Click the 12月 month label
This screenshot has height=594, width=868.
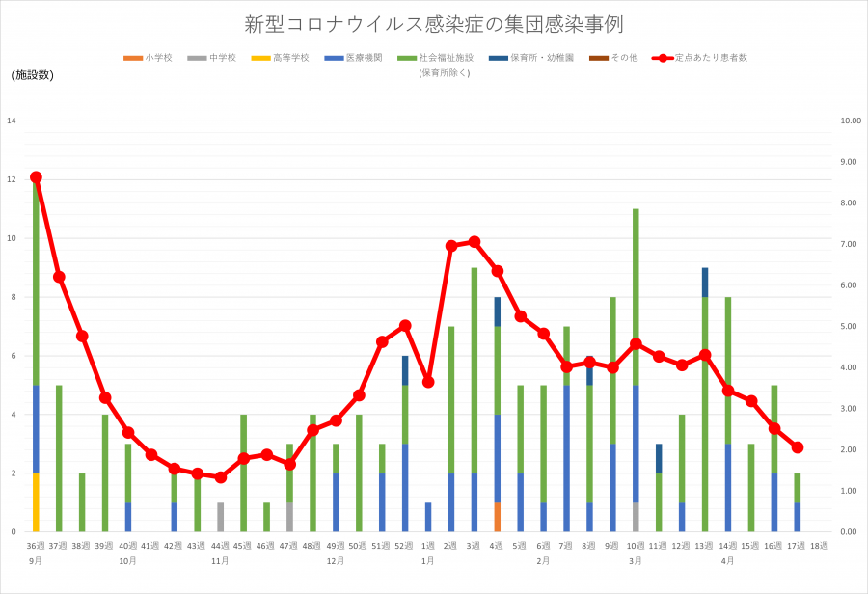[336, 561]
